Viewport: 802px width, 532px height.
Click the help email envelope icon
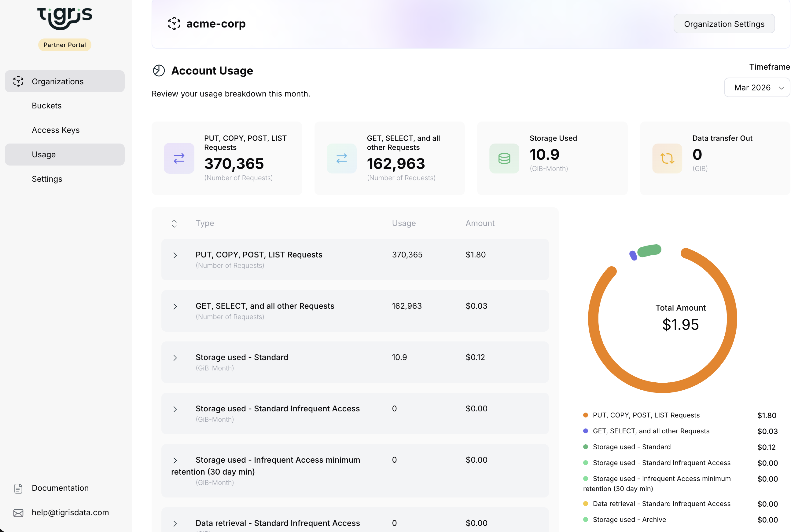point(18,513)
